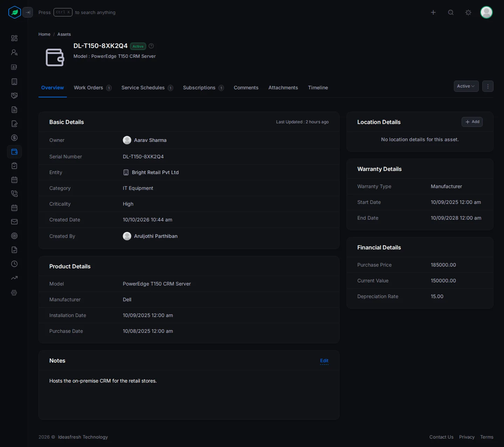Click the magnifier search icon in header
Image resolution: width=504 pixels, height=447 pixels.
click(x=451, y=12)
